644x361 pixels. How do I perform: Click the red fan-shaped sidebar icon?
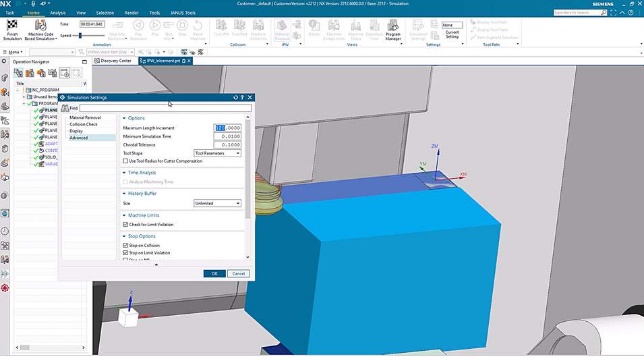point(5,288)
